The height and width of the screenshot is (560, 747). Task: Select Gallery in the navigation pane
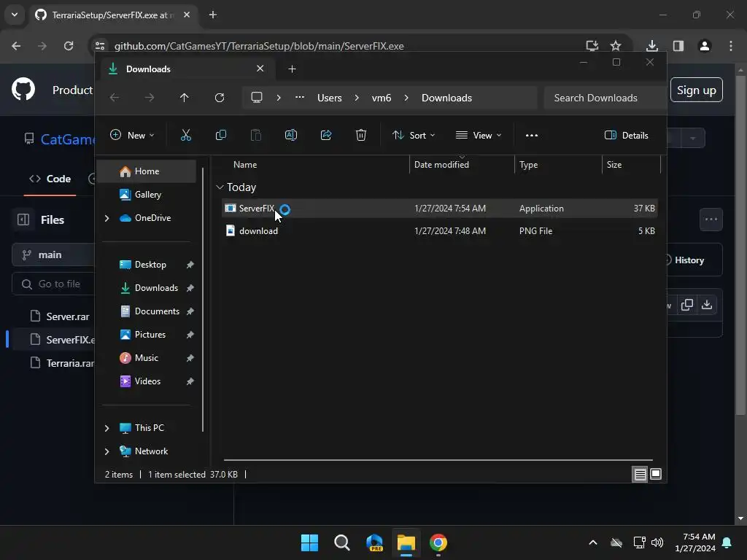point(147,194)
